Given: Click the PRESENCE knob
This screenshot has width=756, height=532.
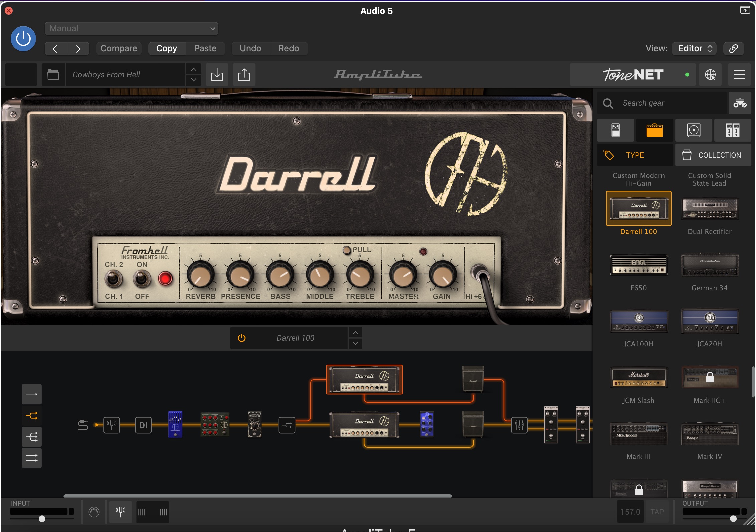Looking at the screenshot, I should [240, 275].
